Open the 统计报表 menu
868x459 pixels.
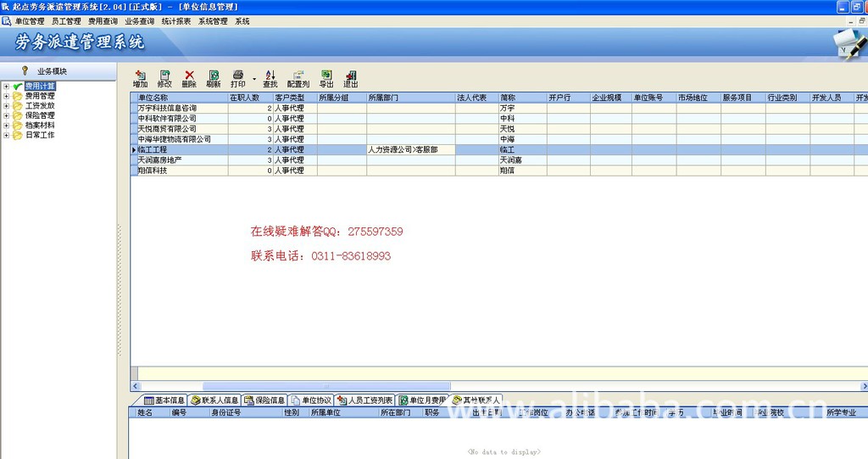coord(176,21)
